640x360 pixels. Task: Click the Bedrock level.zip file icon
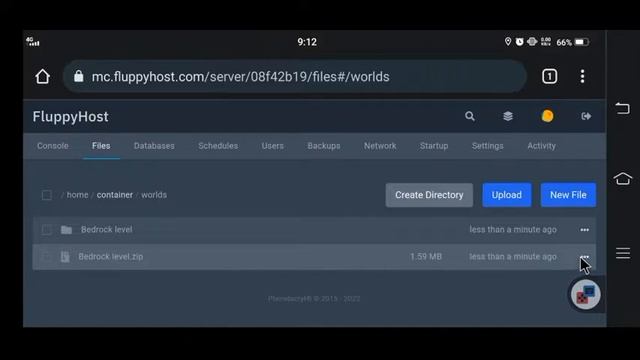(65, 257)
